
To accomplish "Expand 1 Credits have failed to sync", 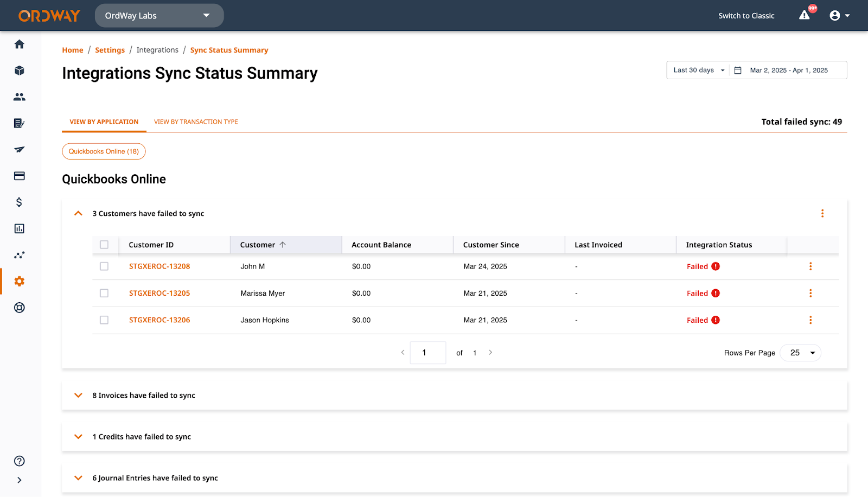I will pyautogui.click(x=78, y=437).
